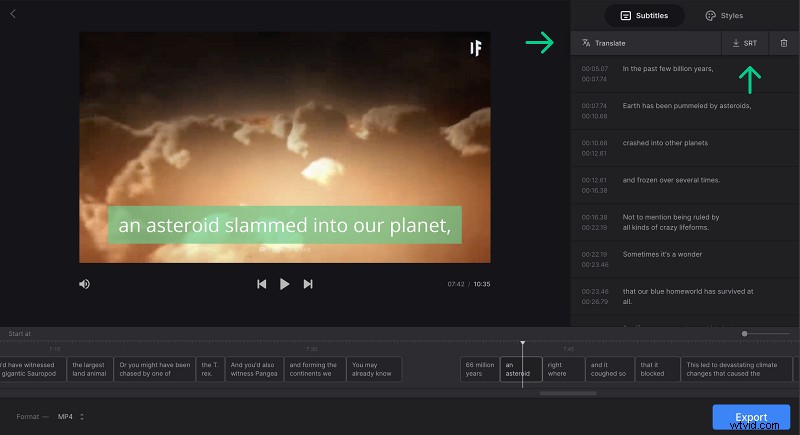Delete subtitles with trash icon
The width and height of the screenshot is (800, 435).
[784, 43]
